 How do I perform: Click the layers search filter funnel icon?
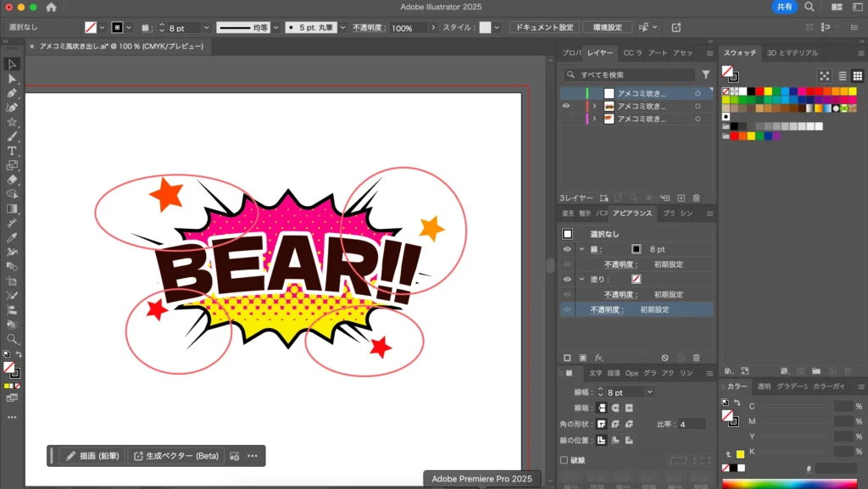pos(706,75)
